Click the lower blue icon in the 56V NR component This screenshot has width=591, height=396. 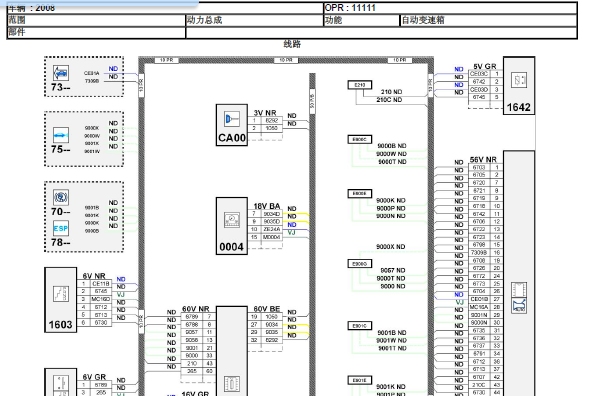[x=519, y=306]
